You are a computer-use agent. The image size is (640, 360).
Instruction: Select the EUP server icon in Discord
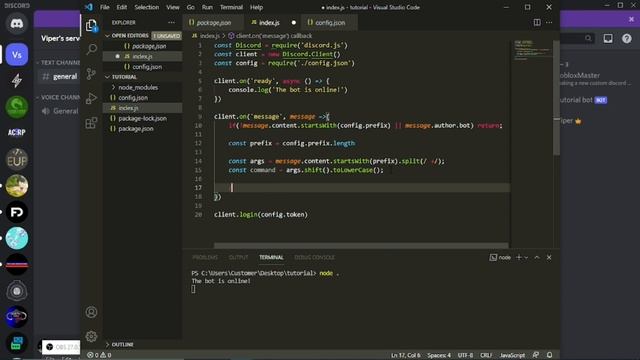pyautogui.click(x=17, y=159)
